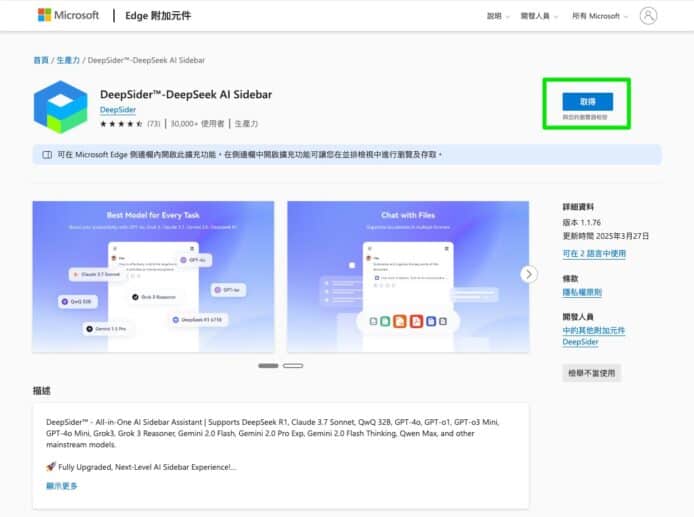Click the sidebar panel icon in the info banner
Viewport: 694px width, 517px height.
tap(47, 155)
